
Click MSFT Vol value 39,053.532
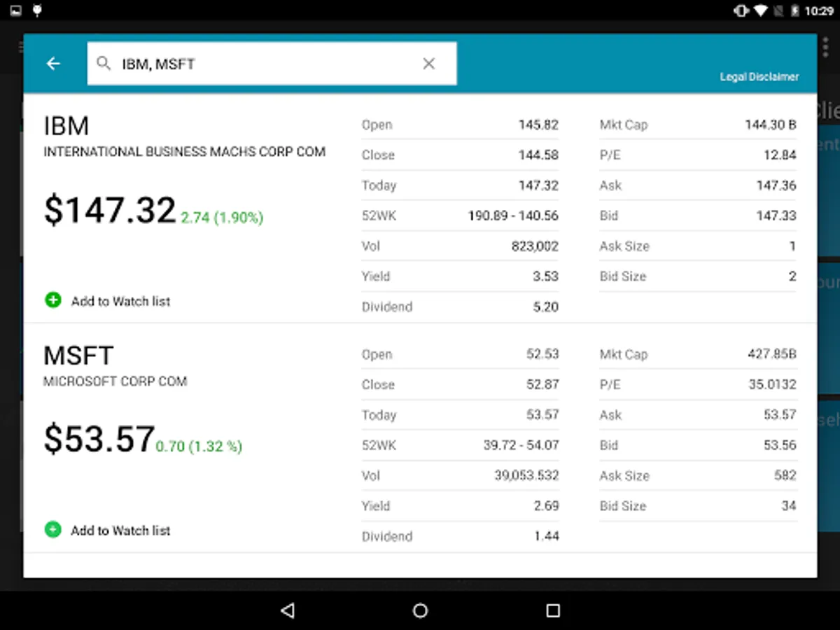[x=526, y=475]
